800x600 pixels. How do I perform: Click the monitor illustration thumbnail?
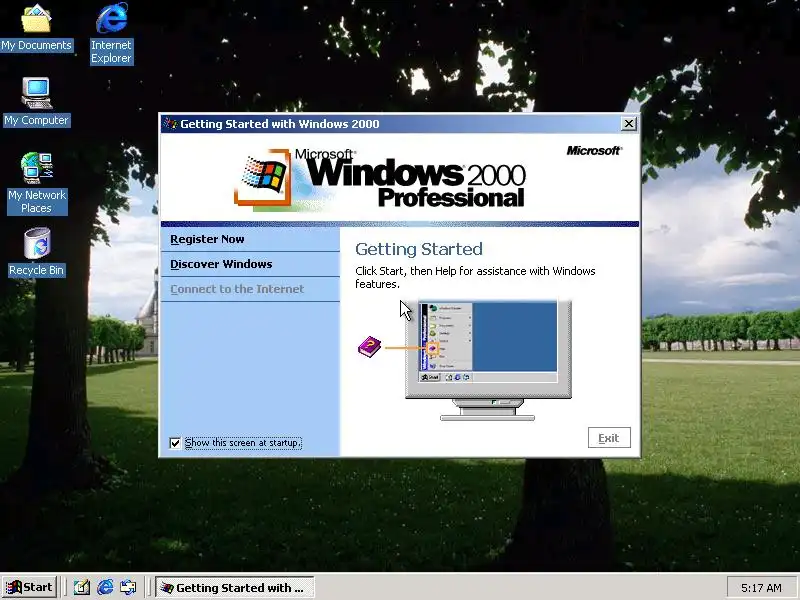click(x=488, y=359)
